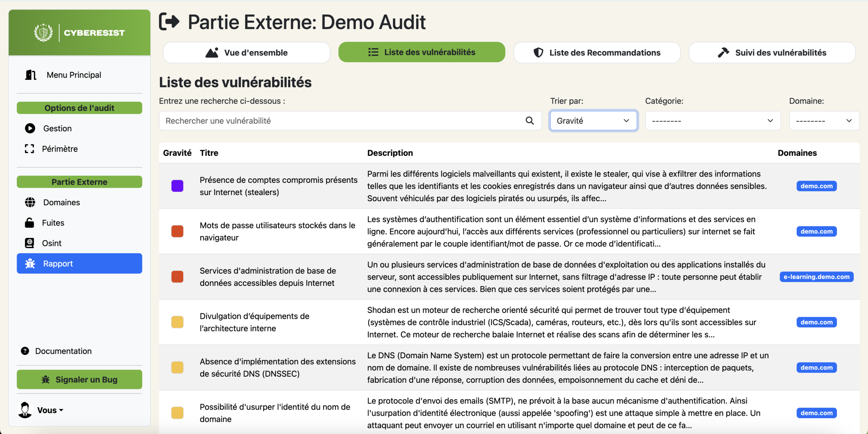Open the Domaine filter dropdown
The width and height of the screenshot is (868, 434).
(x=824, y=121)
